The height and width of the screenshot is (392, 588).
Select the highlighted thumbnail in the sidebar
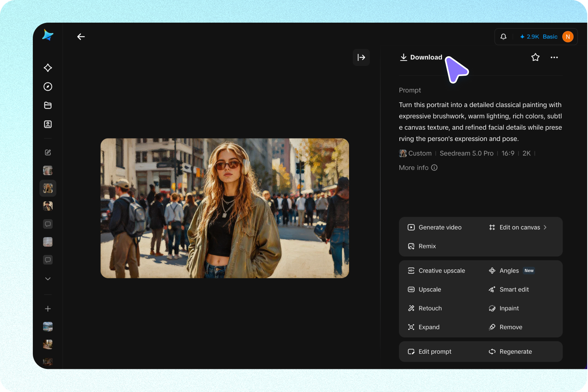48,189
